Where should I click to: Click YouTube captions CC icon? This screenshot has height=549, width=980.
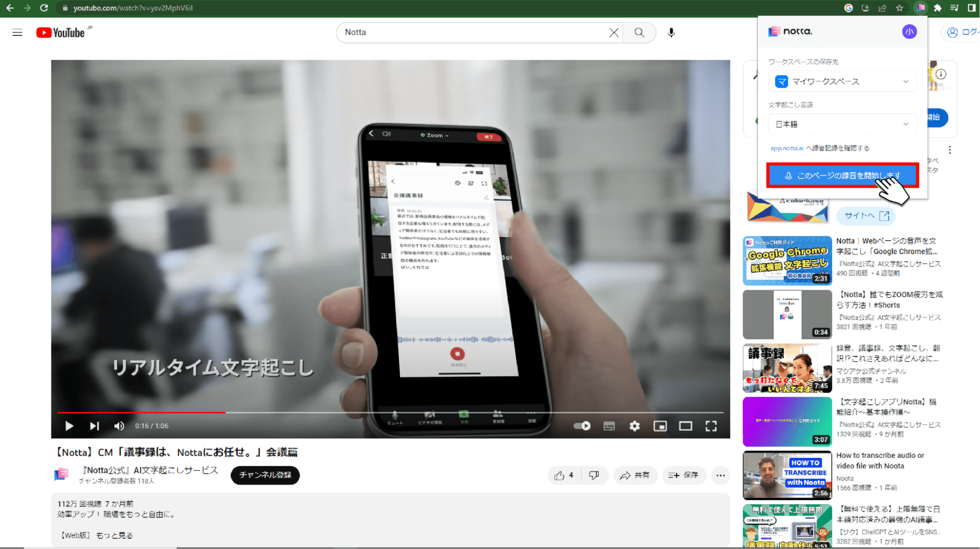tap(608, 425)
